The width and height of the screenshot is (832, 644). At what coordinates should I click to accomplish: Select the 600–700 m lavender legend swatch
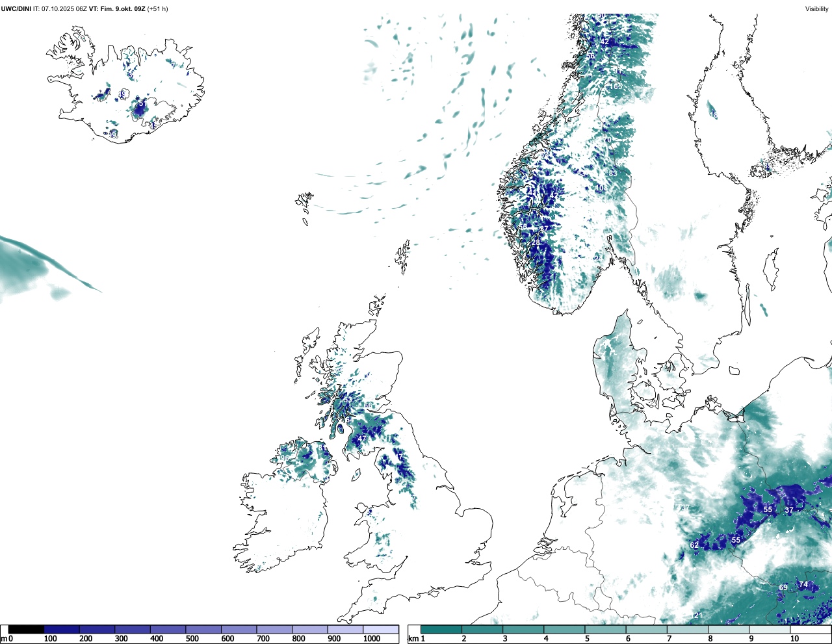pyautogui.click(x=239, y=630)
